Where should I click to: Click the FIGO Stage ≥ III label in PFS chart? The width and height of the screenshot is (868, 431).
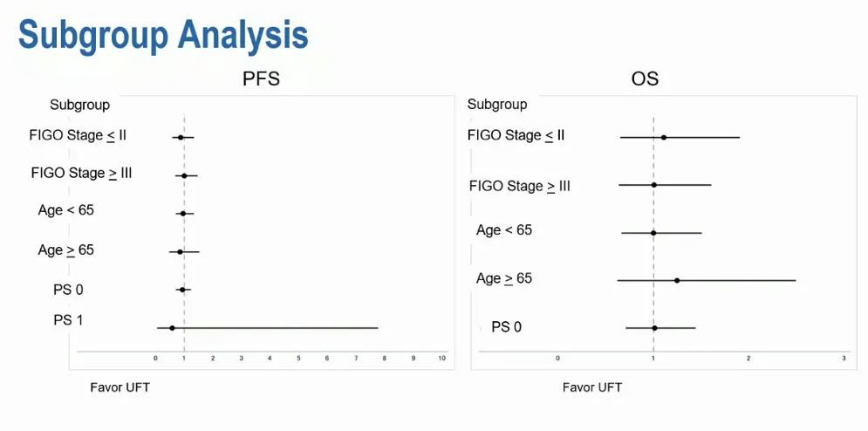pos(81,173)
